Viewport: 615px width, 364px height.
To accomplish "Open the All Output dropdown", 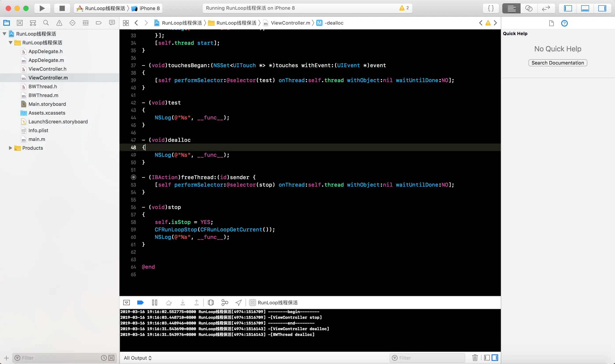I will 138,358.
